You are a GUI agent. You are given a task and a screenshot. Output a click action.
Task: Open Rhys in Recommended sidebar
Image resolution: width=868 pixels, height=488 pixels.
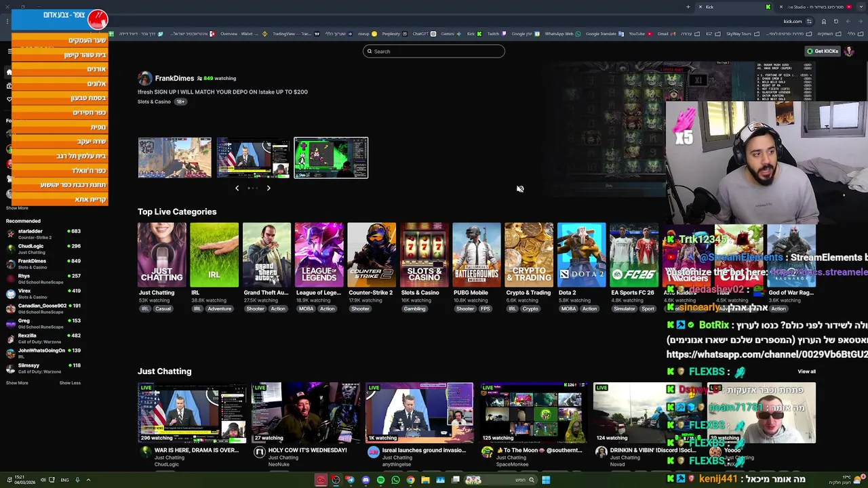coord(43,279)
